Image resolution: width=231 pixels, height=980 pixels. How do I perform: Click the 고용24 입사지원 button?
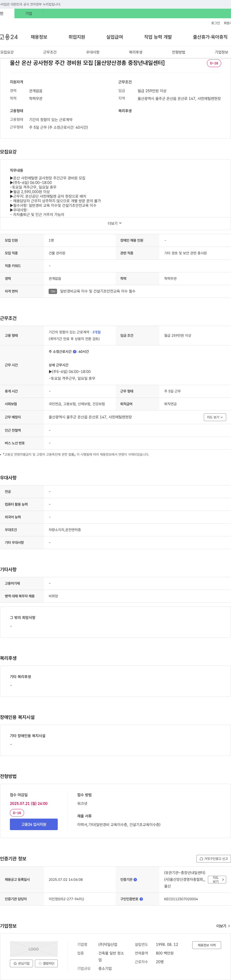[33, 824]
